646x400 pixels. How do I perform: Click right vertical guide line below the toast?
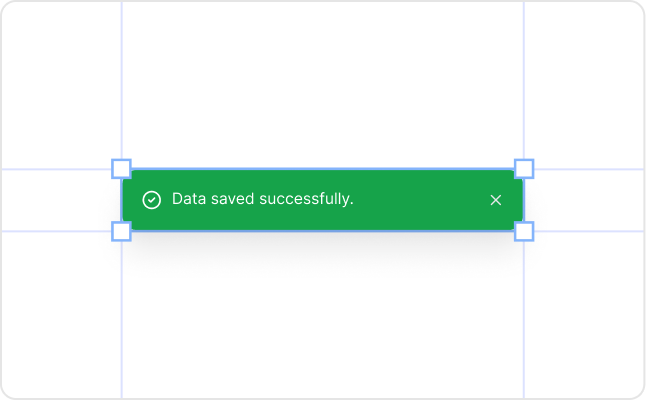(x=524, y=320)
